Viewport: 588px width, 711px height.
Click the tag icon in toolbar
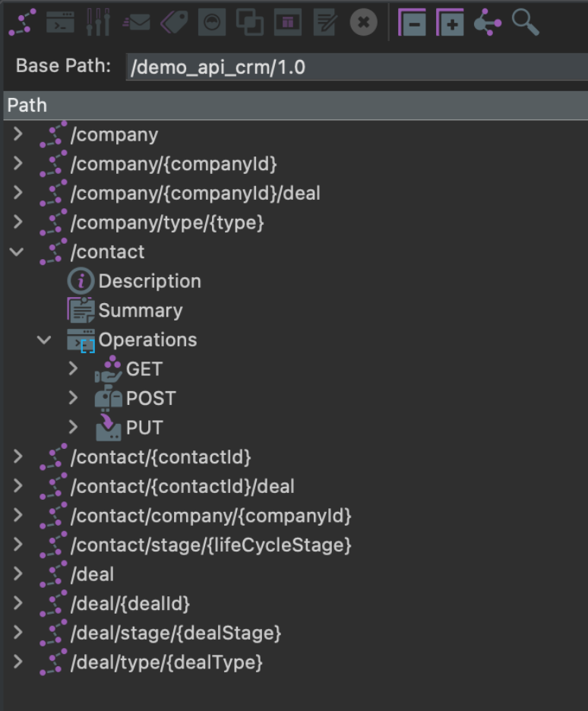coord(174,23)
